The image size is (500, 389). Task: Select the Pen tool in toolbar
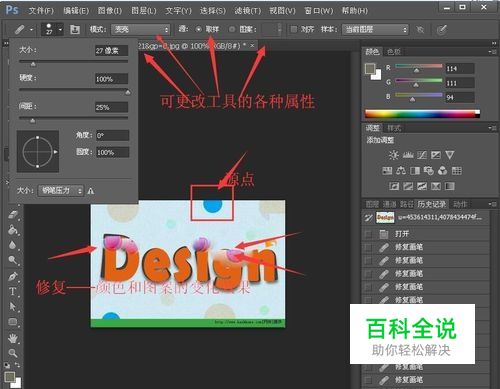[13, 276]
